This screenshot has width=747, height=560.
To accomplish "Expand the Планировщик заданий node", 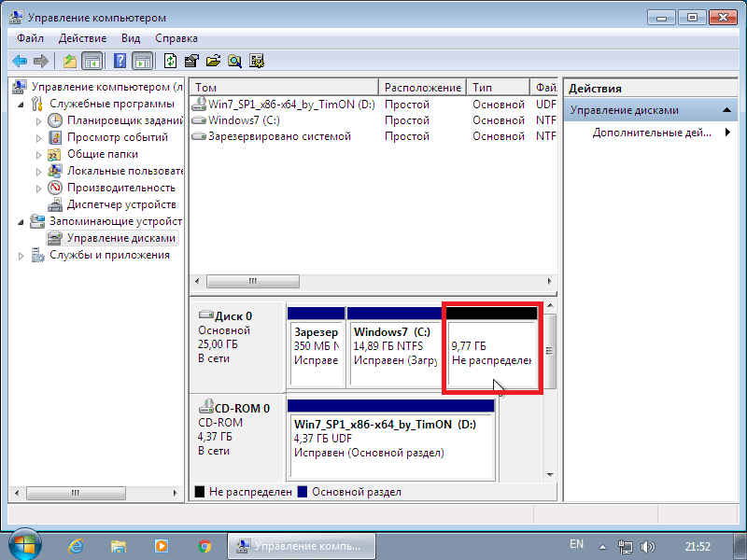I will pyautogui.click(x=38, y=121).
